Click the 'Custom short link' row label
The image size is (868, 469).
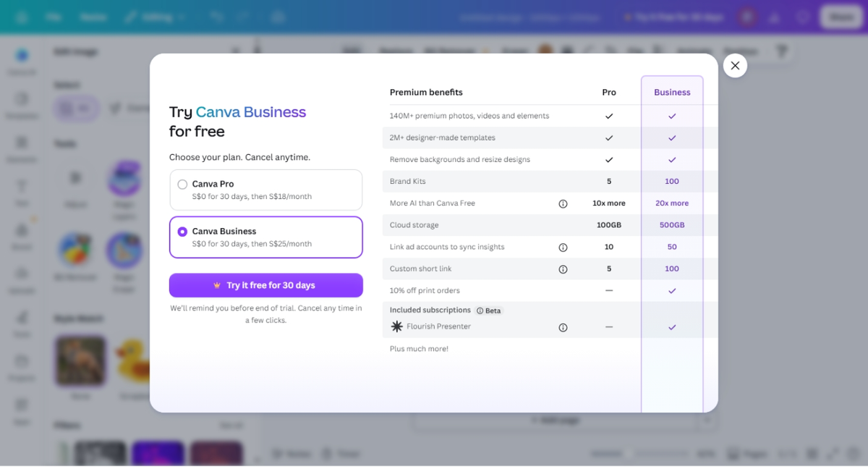[421, 269]
